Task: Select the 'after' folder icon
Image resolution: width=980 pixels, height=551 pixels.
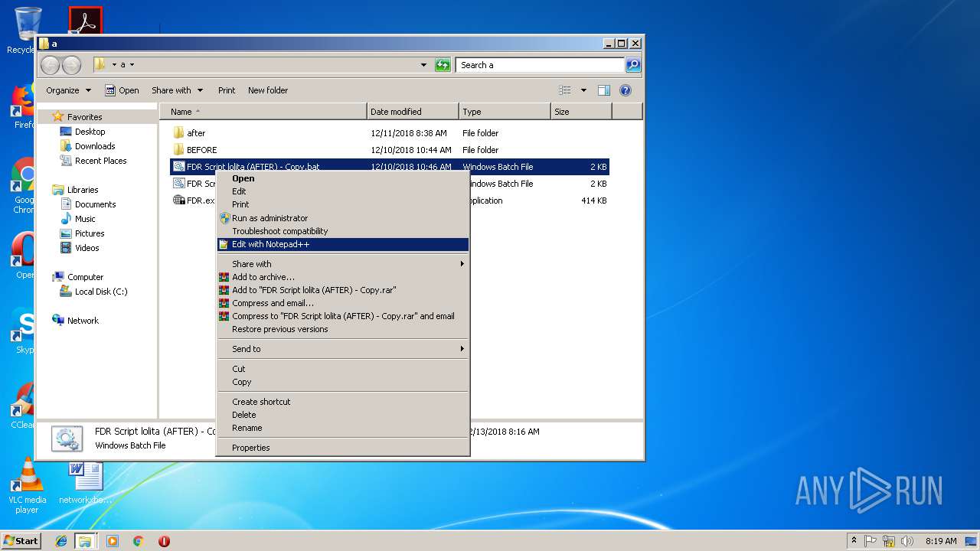Action: click(x=179, y=133)
